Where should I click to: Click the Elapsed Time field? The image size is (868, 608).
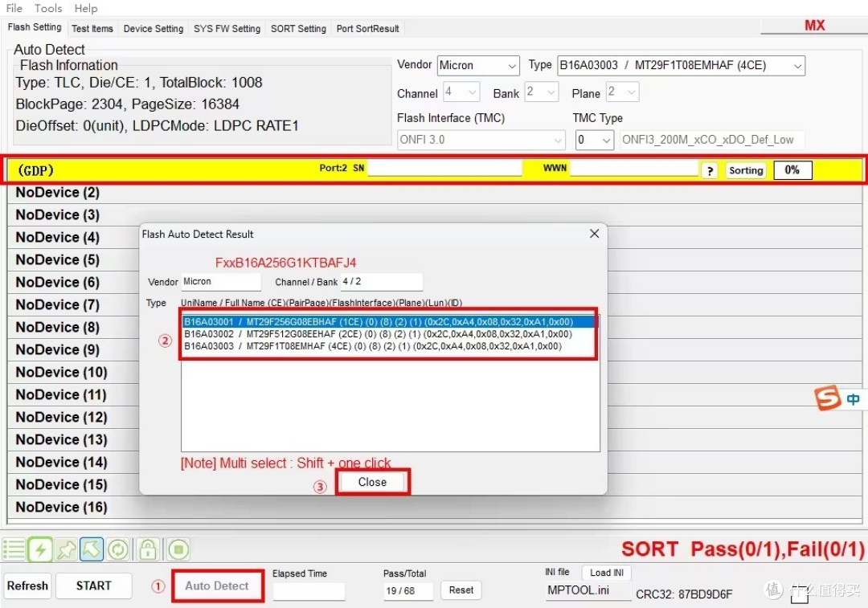(309, 591)
